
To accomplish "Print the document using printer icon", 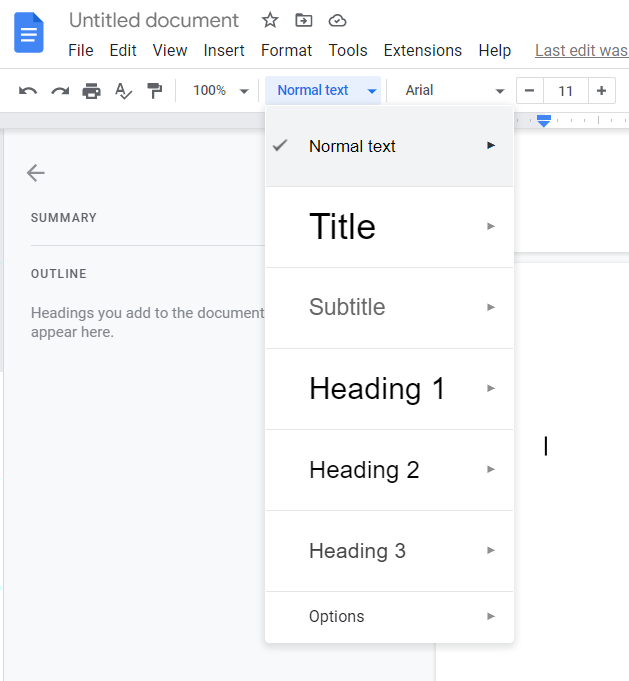I will (91, 91).
